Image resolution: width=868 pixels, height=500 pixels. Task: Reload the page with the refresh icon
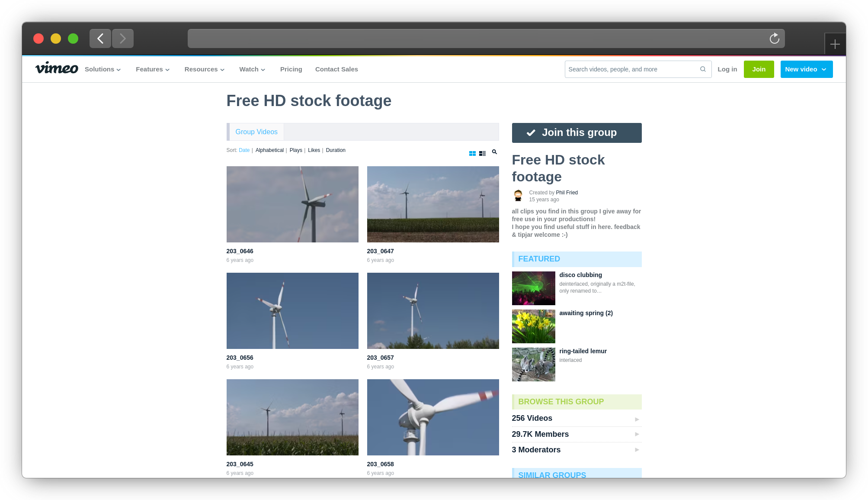[x=774, y=39]
